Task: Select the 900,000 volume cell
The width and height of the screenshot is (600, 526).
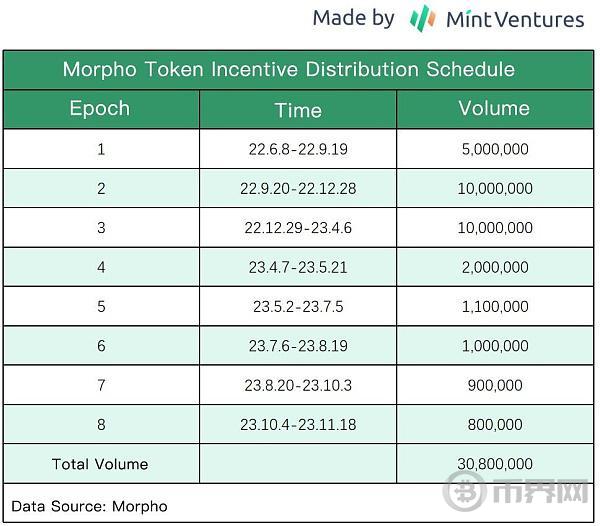Action: (x=494, y=385)
